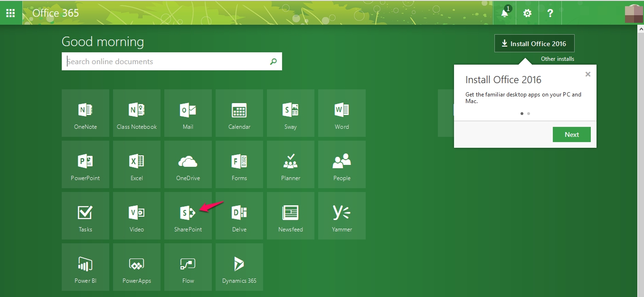
Task: Open the Calendar app tile
Action: 239,113
